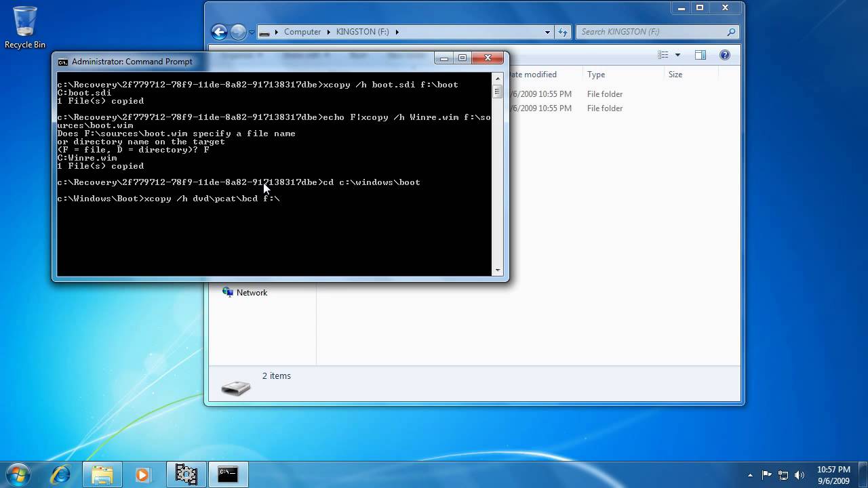This screenshot has height=488, width=868.
Task: Select Computer in Explorer address bar
Action: (302, 32)
